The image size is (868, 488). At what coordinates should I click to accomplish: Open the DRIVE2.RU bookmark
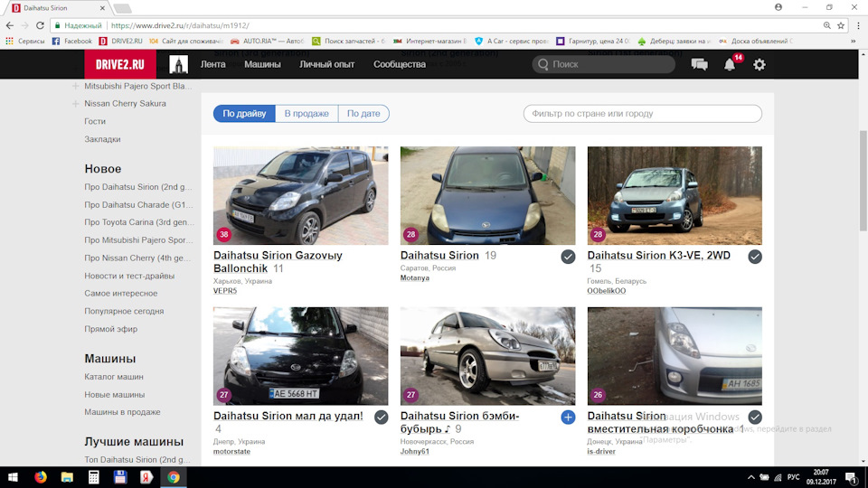click(x=120, y=41)
